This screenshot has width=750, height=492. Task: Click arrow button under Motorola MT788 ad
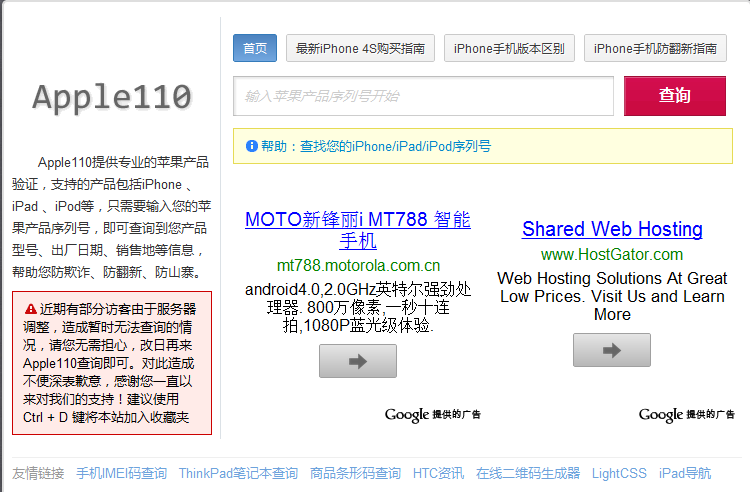point(358,361)
